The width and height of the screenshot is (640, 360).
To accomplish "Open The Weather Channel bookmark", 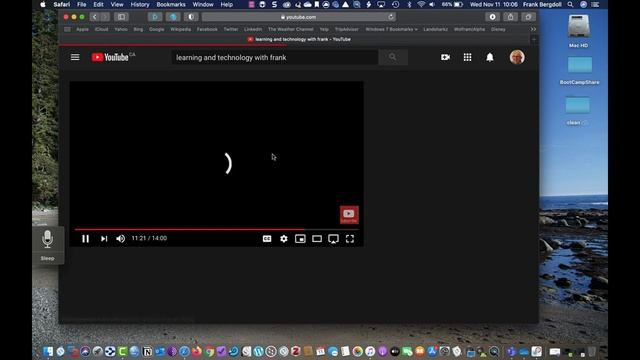I will tap(291, 29).
